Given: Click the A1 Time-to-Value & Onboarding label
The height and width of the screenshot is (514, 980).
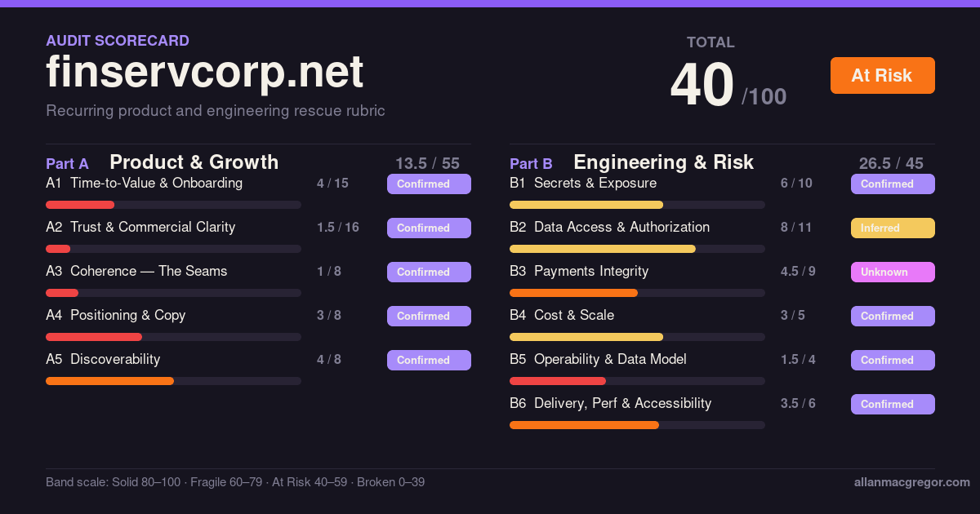Looking at the screenshot, I should click(144, 183).
